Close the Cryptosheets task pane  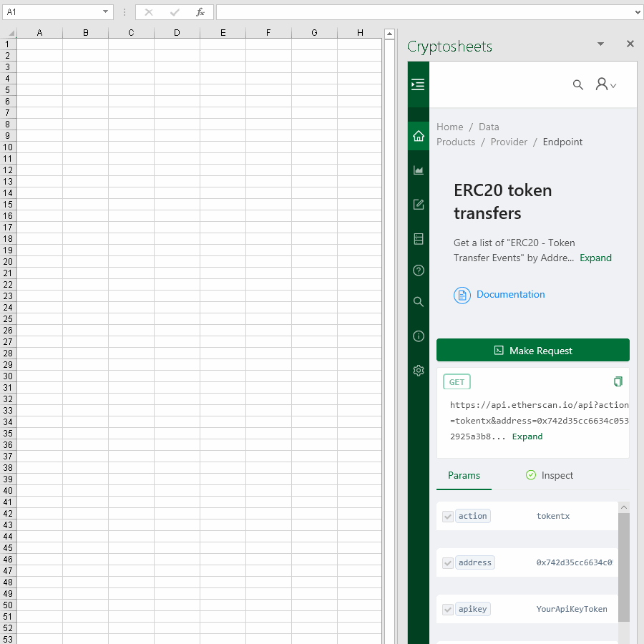tap(630, 44)
